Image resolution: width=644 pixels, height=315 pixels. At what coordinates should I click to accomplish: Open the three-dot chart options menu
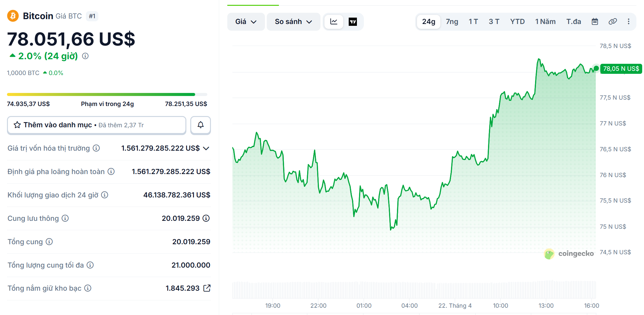click(629, 22)
